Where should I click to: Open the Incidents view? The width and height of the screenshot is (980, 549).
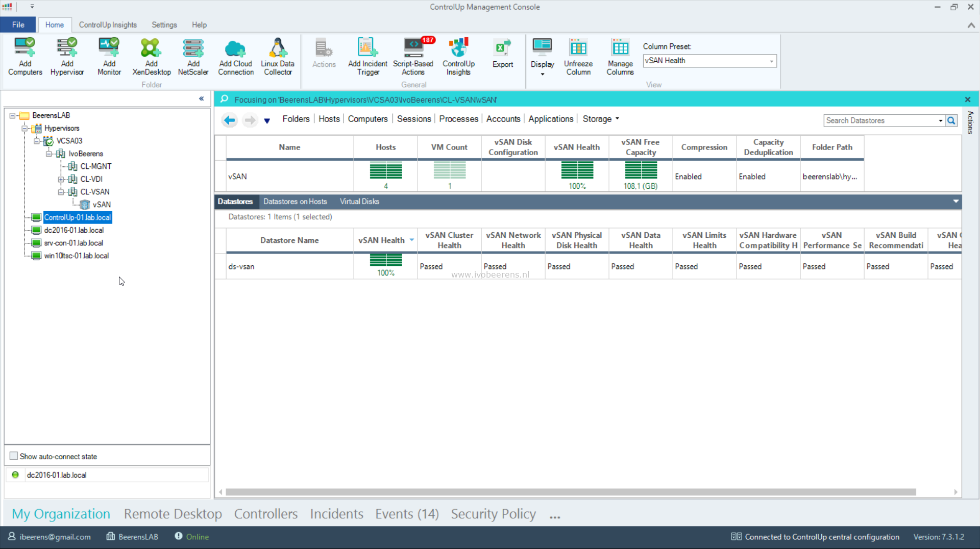pyautogui.click(x=336, y=513)
